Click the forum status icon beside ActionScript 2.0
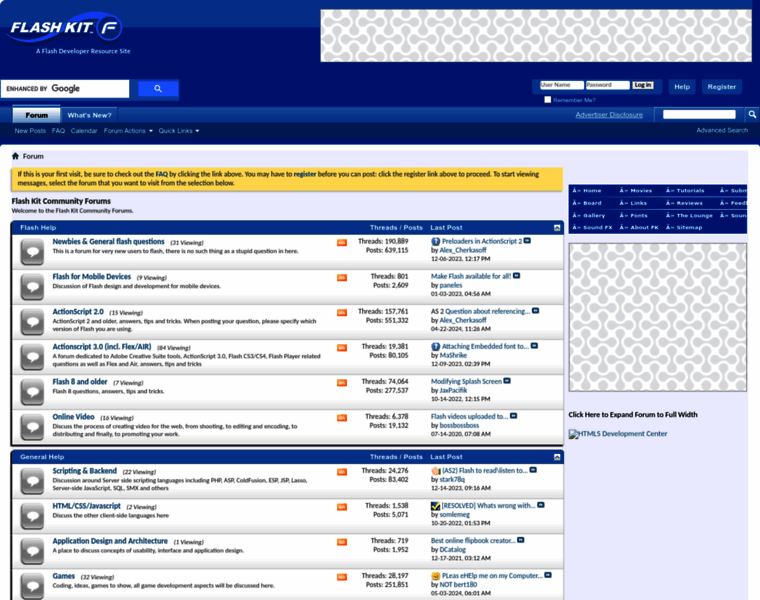 click(32, 322)
